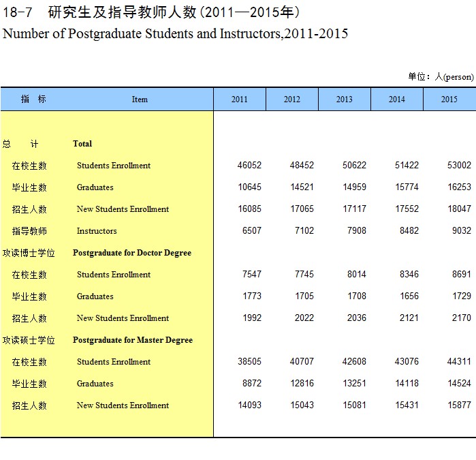This screenshot has width=476, height=460.
Task: Click value 48452 in the 2012 column
Action: pos(302,165)
